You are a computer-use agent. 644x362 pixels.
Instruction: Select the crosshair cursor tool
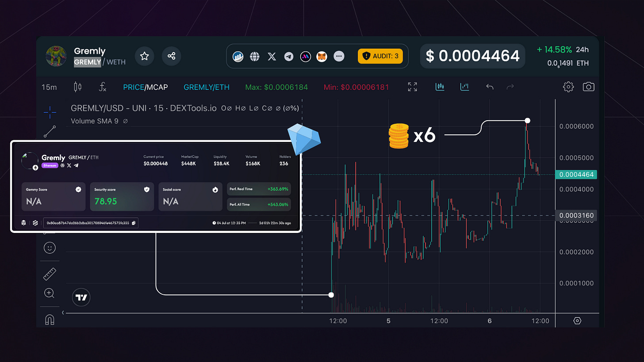tap(50, 112)
